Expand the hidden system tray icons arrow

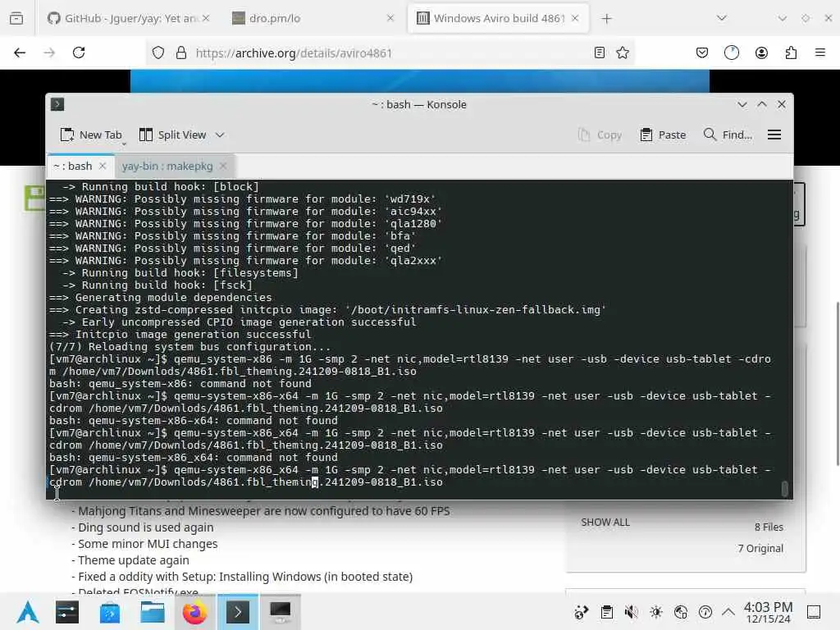tap(728, 612)
